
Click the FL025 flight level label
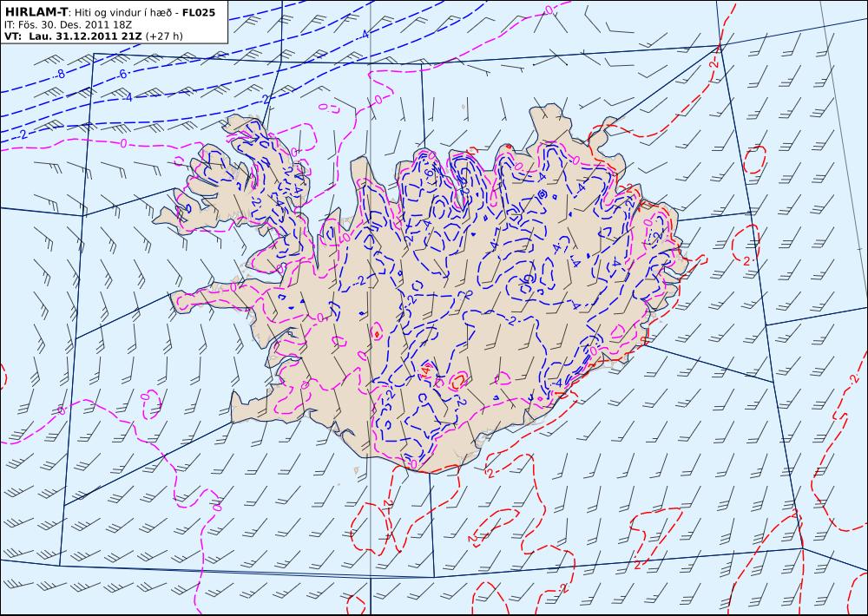pyautogui.click(x=198, y=11)
